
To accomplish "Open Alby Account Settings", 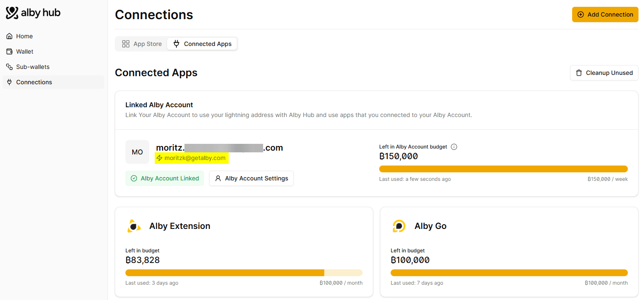I will [251, 178].
